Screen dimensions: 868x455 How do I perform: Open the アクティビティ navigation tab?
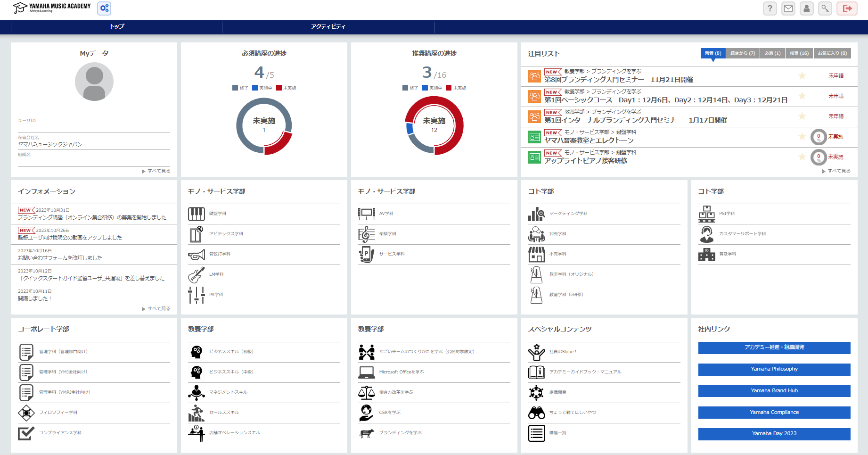click(x=328, y=26)
